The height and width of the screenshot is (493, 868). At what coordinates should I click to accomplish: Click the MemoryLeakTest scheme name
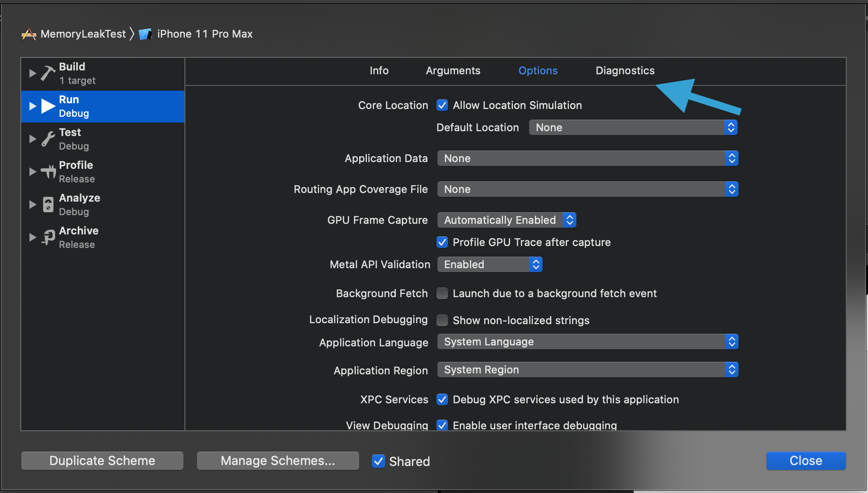pos(83,34)
